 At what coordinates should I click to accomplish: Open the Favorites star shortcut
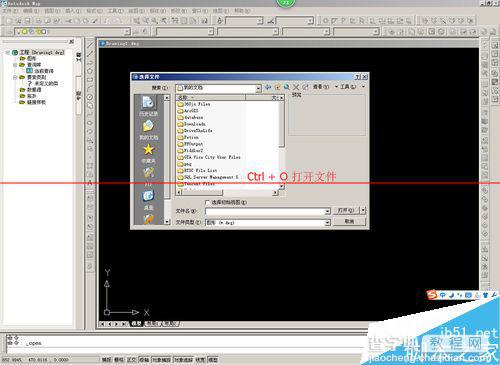[x=148, y=153]
